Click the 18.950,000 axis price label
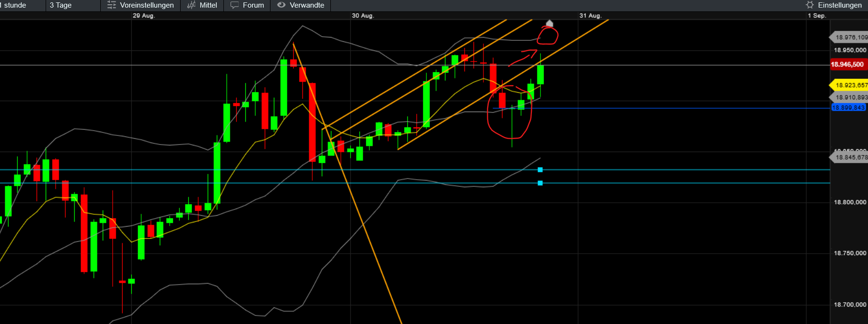The image size is (868, 324). coord(850,50)
